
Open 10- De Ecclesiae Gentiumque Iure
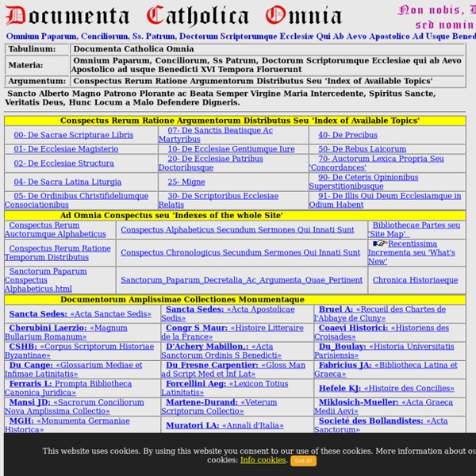click(231, 149)
